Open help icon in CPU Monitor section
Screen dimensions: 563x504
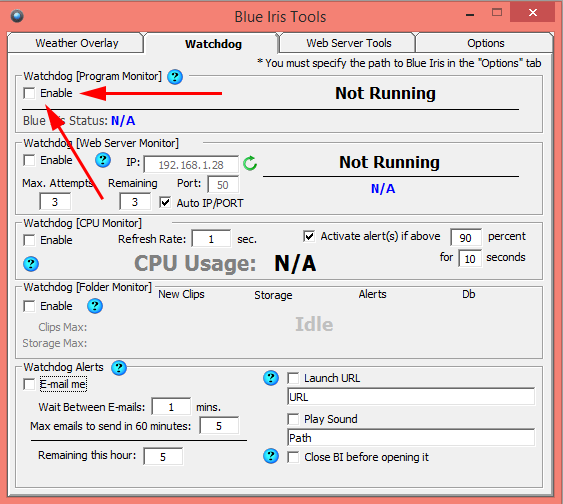[x=31, y=264]
